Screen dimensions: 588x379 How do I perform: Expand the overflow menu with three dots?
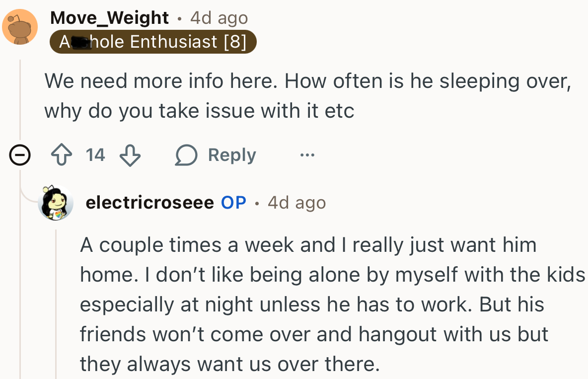[x=307, y=154]
